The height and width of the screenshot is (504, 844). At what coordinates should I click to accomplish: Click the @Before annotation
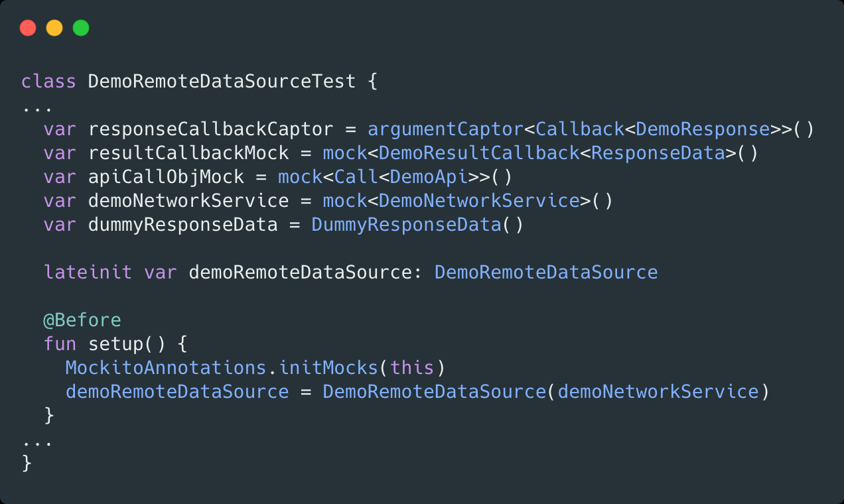pyautogui.click(x=82, y=320)
